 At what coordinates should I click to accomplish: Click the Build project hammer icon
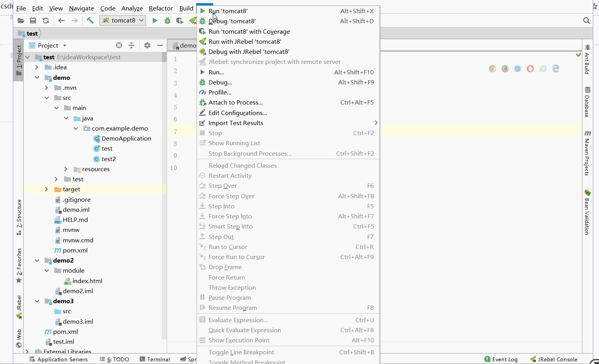click(90, 20)
